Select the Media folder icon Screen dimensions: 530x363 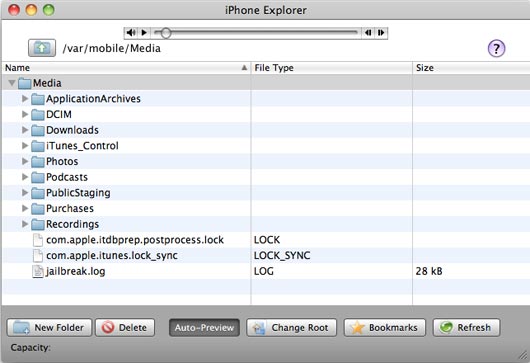pyautogui.click(x=25, y=83)
